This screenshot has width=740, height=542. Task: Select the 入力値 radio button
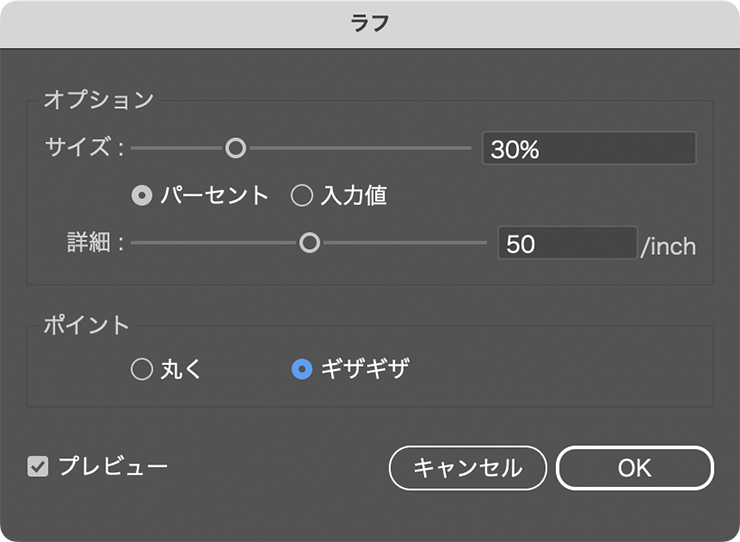coord(302,196)
